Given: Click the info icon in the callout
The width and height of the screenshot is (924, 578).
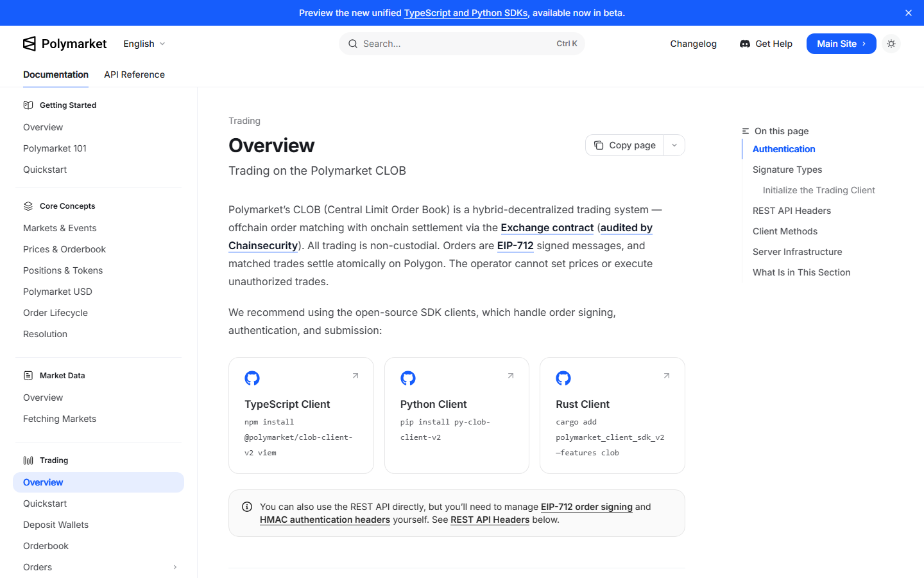Looking at the screenshot, I should 247,507.
